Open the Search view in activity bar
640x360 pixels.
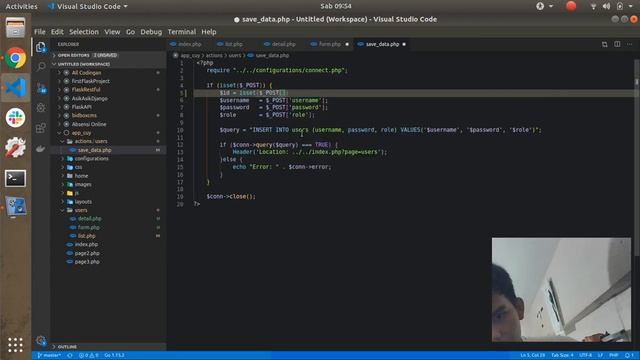(40, 67)
